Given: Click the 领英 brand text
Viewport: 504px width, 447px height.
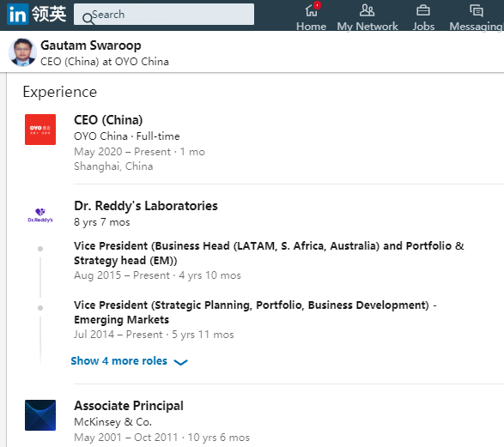Looking at the screenshot, I should pos(49,14).
